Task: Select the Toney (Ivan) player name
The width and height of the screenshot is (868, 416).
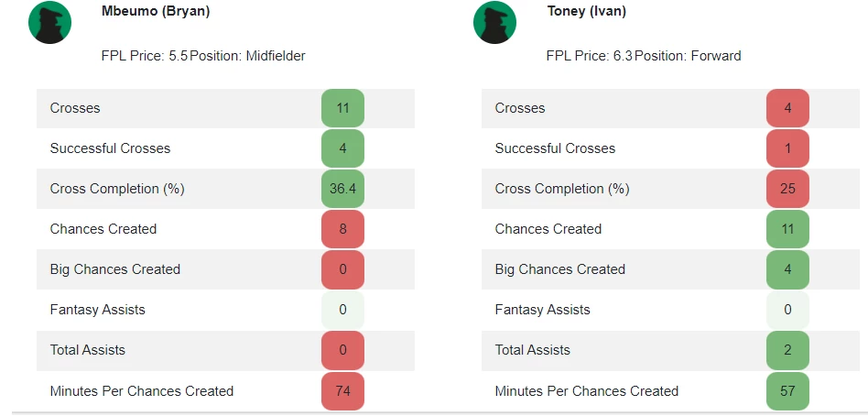Action: click(587, 11)
